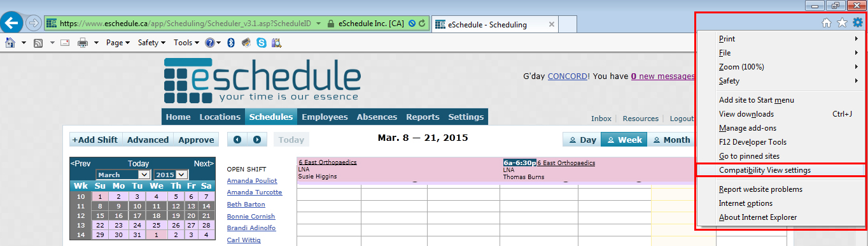Viewport: 868px width, 246px height.
Task: Click the Research clipboard icon after Skype
Action: coord(276,43)
